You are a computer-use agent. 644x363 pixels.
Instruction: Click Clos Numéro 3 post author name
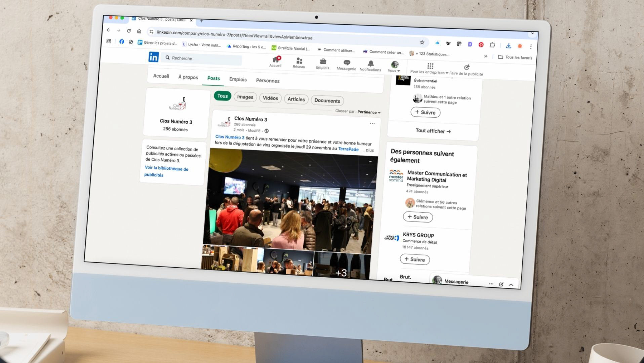pyautogui.click(x=250, y=119)
